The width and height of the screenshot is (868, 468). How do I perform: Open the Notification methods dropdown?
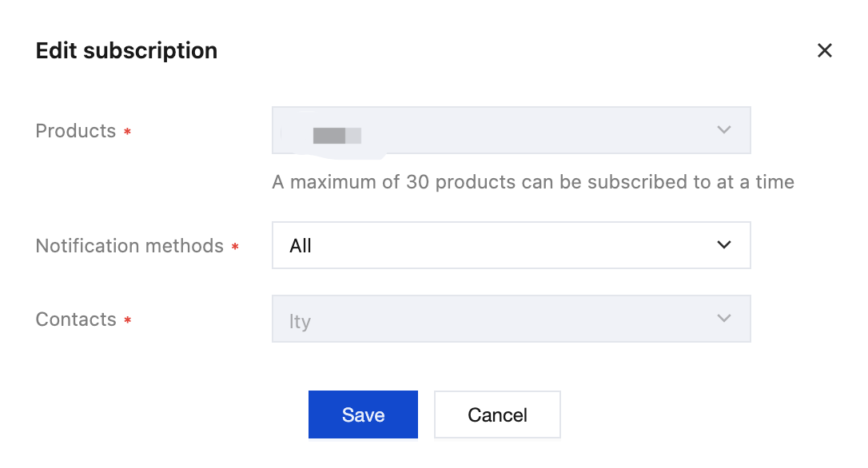510,245
